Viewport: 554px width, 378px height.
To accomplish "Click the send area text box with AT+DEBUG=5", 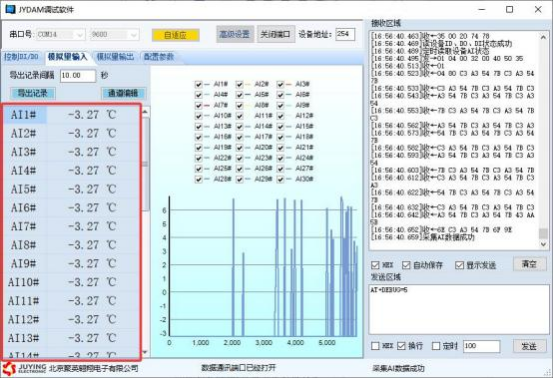I will coord(459,309).
